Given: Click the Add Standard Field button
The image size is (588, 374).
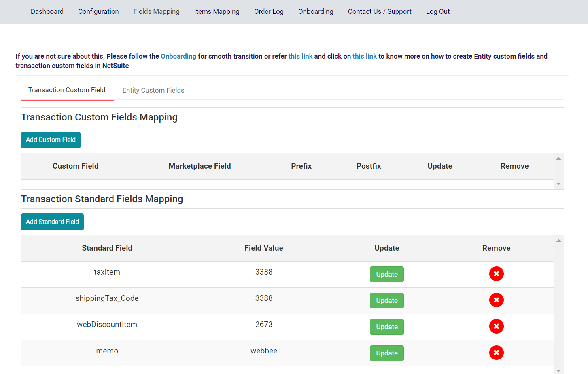Looking at the screenshot, I should 52,222.
